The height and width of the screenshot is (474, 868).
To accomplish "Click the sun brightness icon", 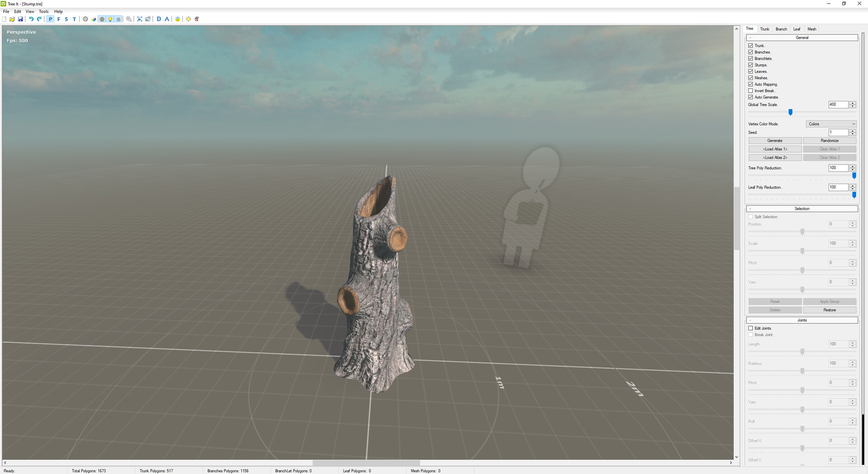I will click(x=189, y=19).
